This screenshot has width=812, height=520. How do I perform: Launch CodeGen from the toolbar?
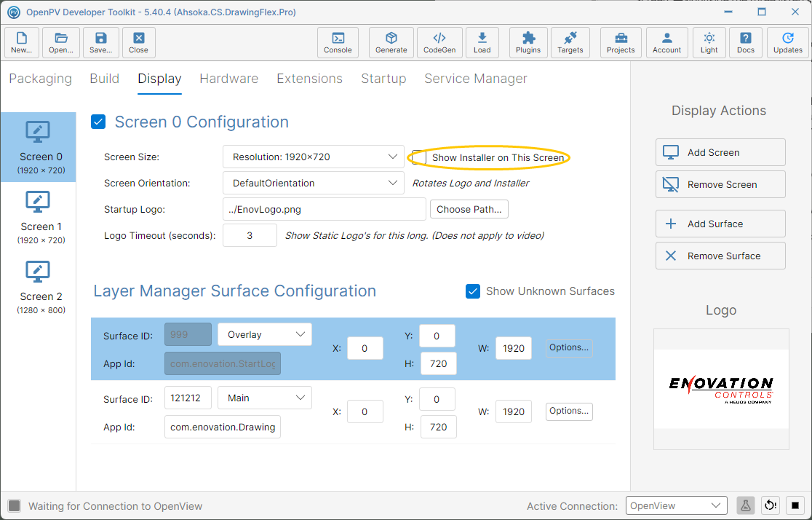(x=439, y=42)
